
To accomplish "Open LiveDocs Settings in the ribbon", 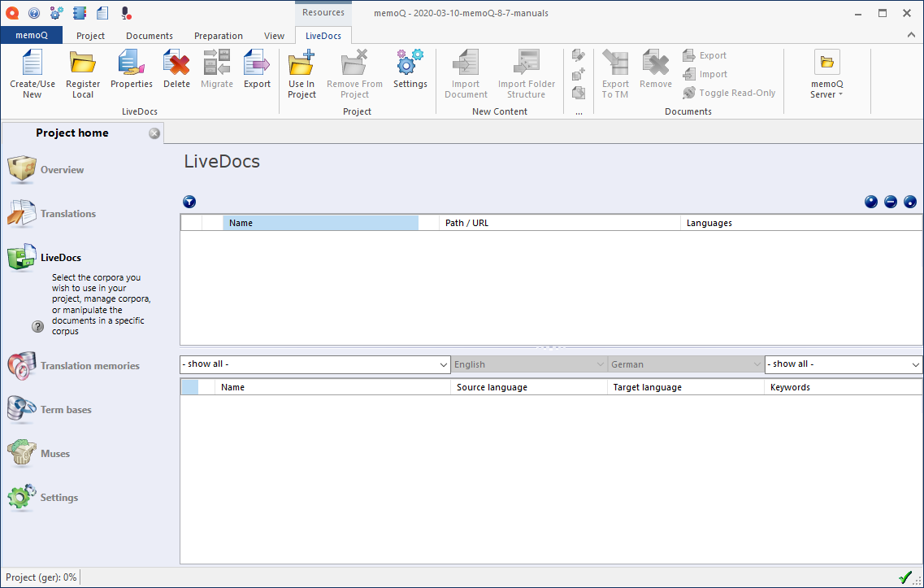I will click(x=410, y=70).
